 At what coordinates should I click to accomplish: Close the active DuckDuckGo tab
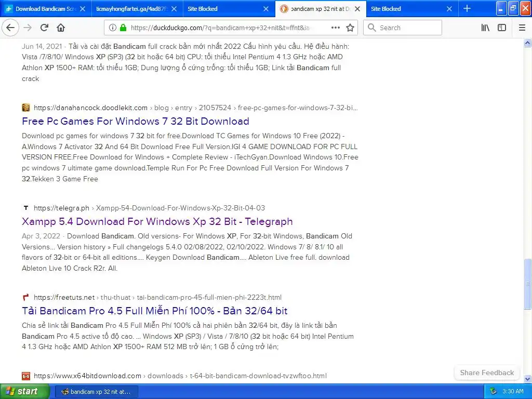357,9
